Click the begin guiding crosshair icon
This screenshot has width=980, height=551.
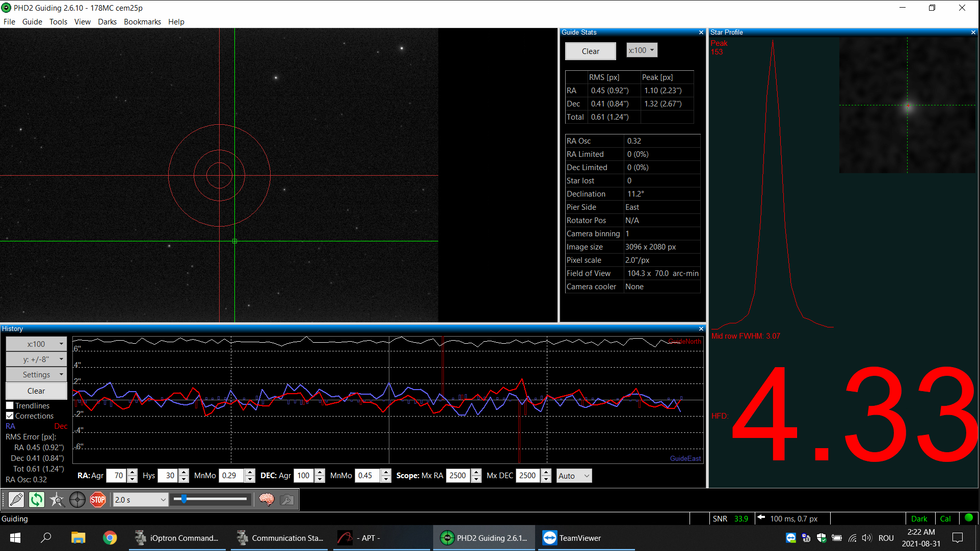coord(77,500)
